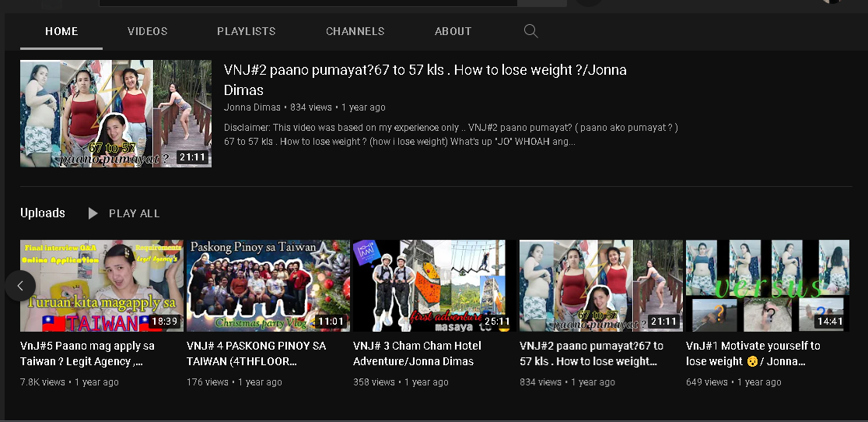
Task: Switch to the Videos tab
Action: click(147, 31)
